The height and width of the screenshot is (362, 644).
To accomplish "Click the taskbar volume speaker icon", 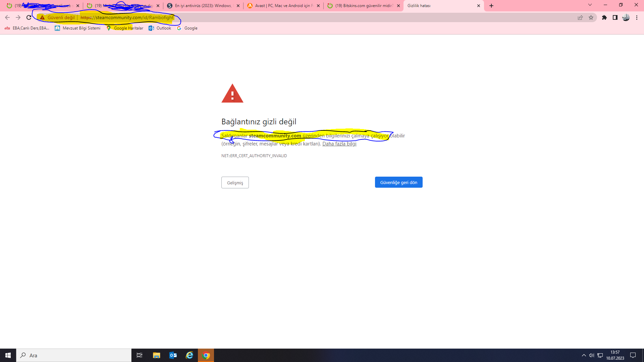I will click(592, 355).
